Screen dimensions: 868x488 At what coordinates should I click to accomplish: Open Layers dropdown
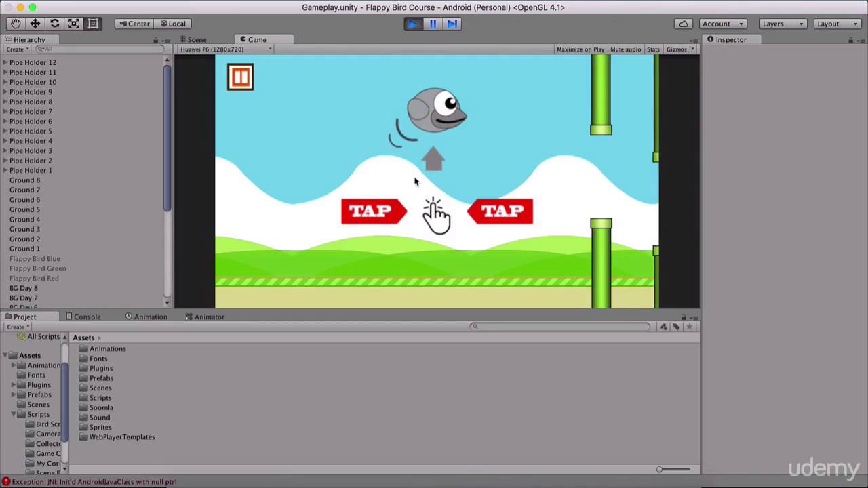[x=783, y=24]
